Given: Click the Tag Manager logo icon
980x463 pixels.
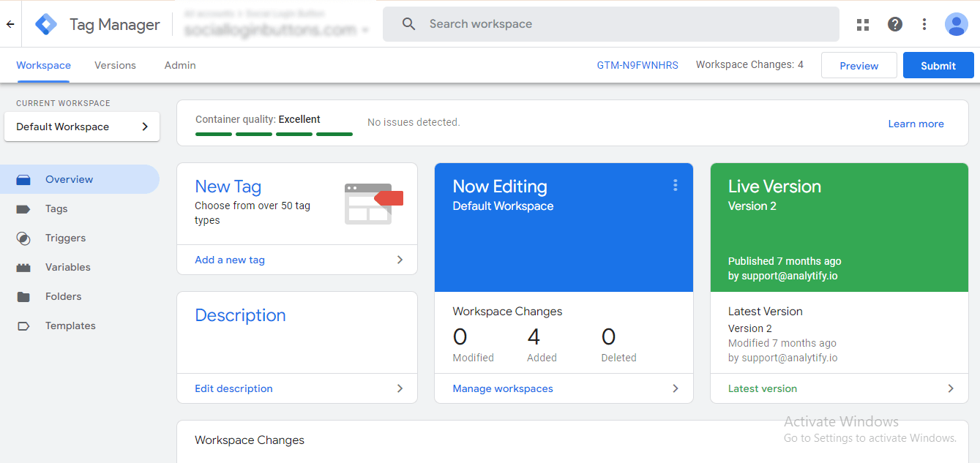Looking at the screenshot, I should point(46,24).
